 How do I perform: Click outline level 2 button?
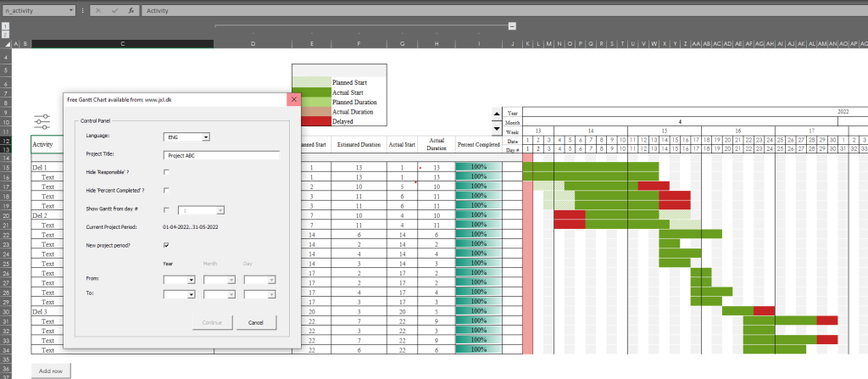6,35
